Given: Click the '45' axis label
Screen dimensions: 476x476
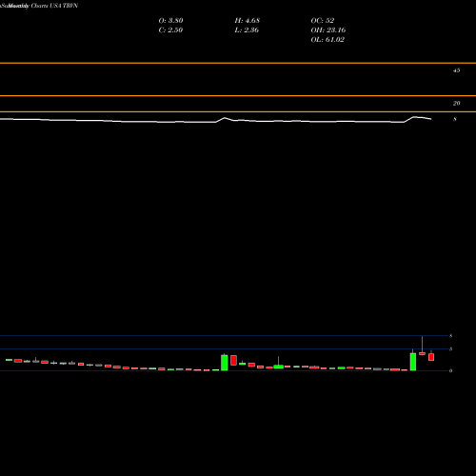Looking at the screenshot, I should click(x=456, y=70).
